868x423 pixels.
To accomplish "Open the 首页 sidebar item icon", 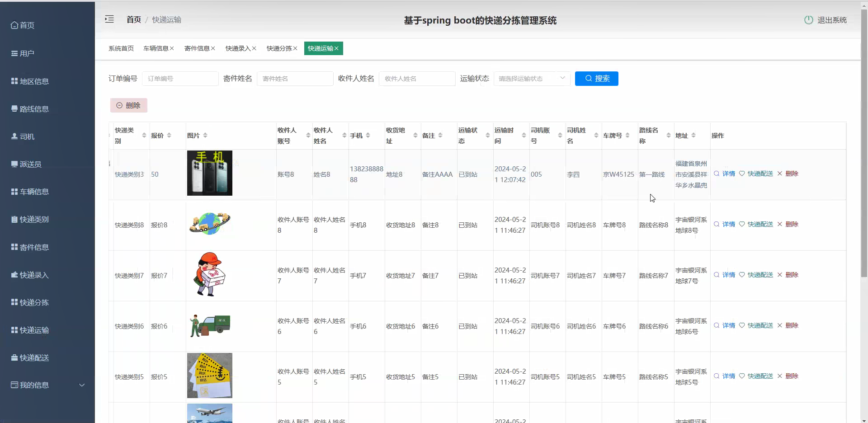I will pyautogui.click(x=14, y=25).
